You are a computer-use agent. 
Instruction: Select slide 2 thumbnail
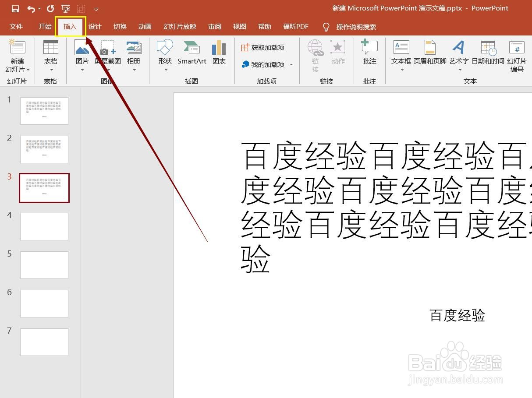(44, 149)
